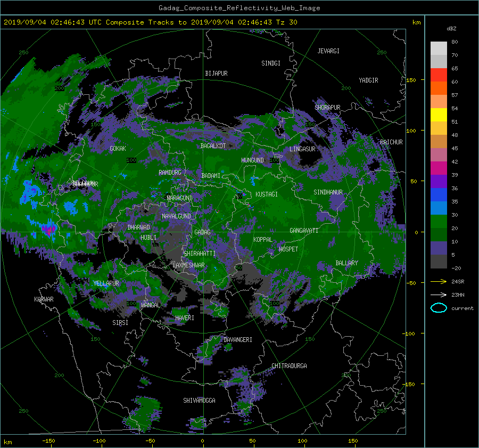Image resolution: width=479 pixels, height=448 pixels.
Task: Click the JEVARGI city label
Action: tap(328, 51)
